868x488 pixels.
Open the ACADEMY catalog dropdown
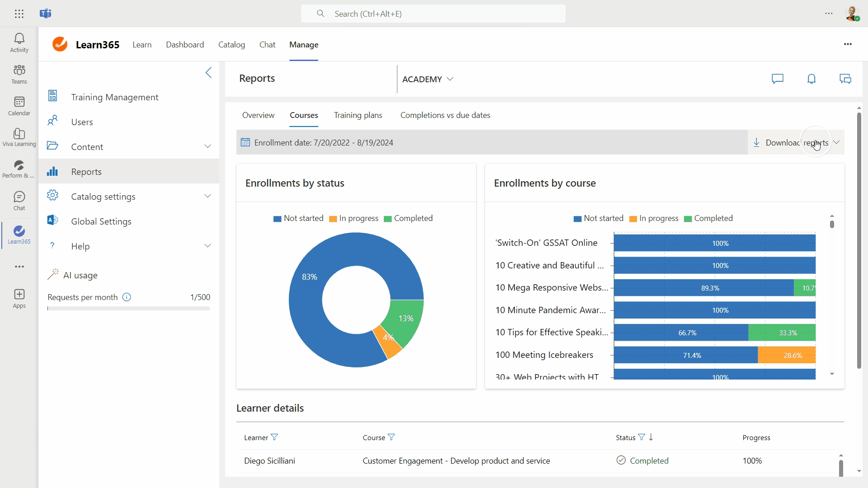[x=427, y=79]
